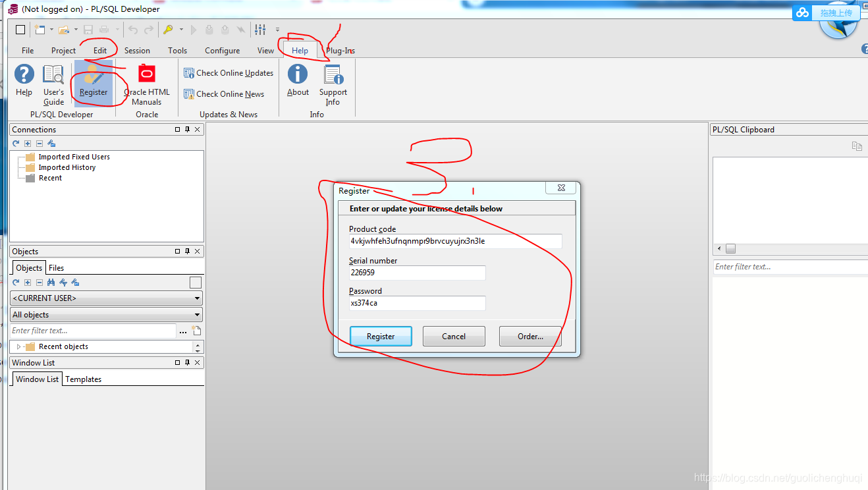The image size is (868, 490).
Task: Open the Print dropdown arrow
Action: 117,30
